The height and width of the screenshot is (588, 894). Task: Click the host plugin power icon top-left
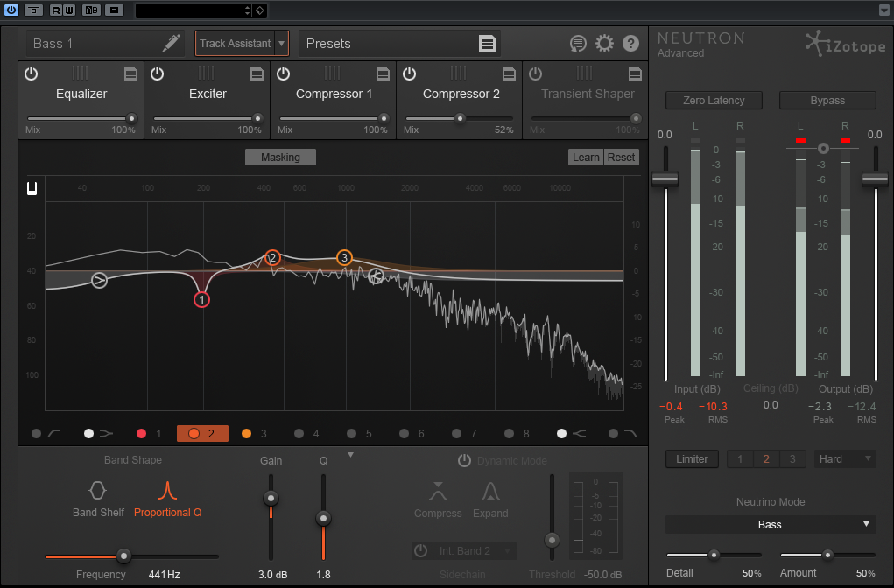(x=11, y=10)
